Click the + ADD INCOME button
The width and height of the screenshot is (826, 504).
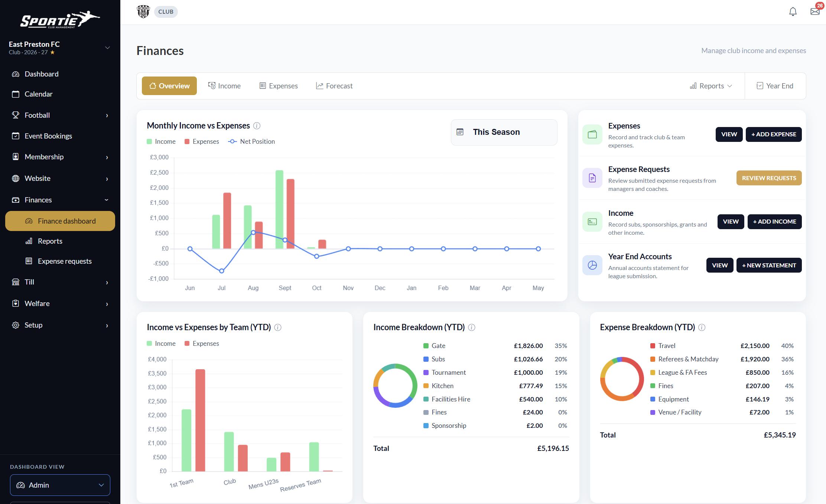click(x=774, y=222)
